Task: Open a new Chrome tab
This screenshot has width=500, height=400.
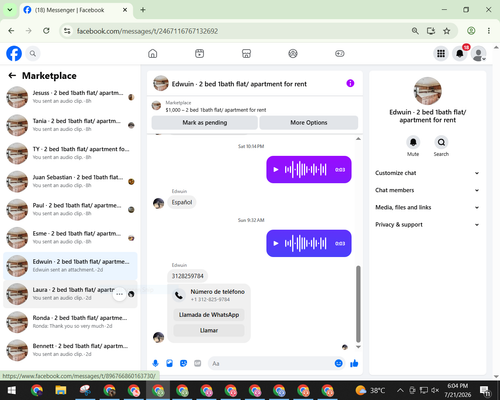Action: point(143,10)
